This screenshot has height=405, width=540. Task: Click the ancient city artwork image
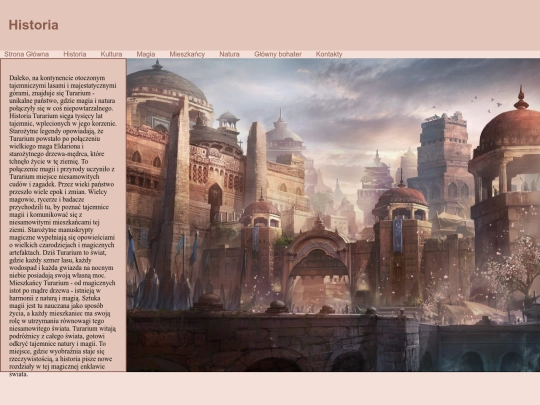click(x=333, y=215)
